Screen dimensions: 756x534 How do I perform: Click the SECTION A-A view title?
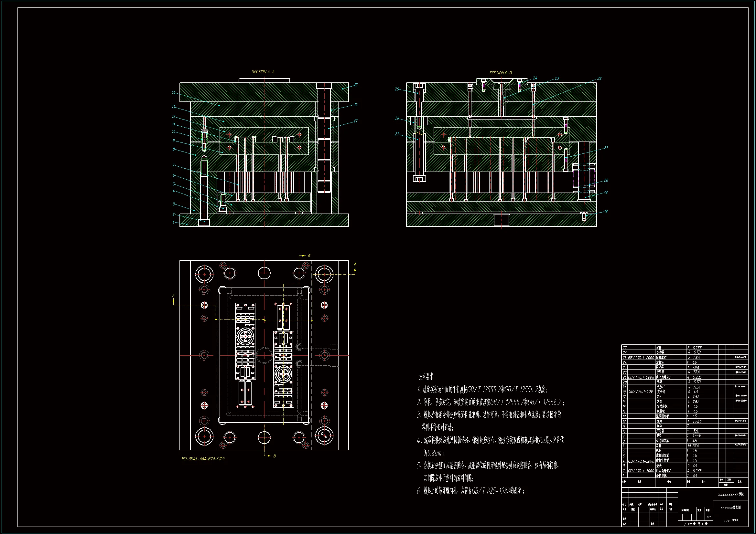pos(263,71)
